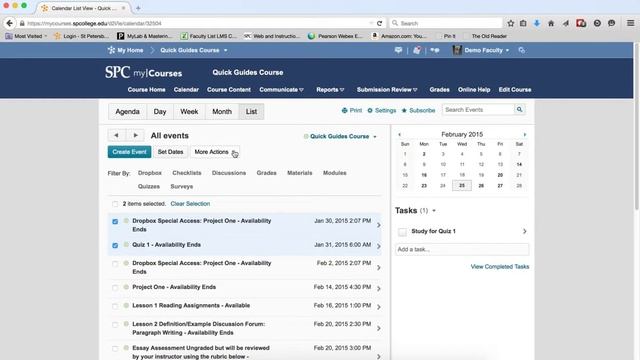Click Clear Selection link
This screenshot has width=640, height=360.
pyautogui.click(x=190, y=204)
